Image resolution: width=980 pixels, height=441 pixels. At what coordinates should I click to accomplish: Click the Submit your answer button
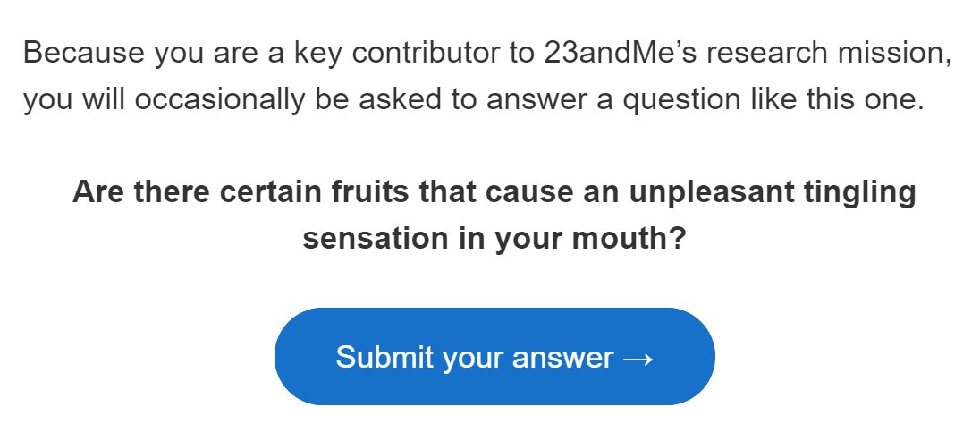tap(494, 357)
